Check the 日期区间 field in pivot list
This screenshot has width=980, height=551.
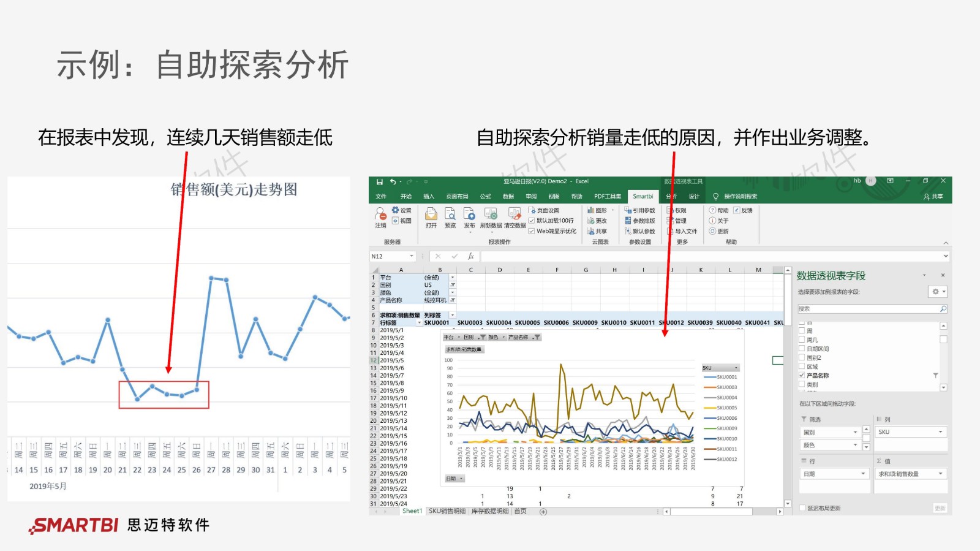[x=802, y=349]
